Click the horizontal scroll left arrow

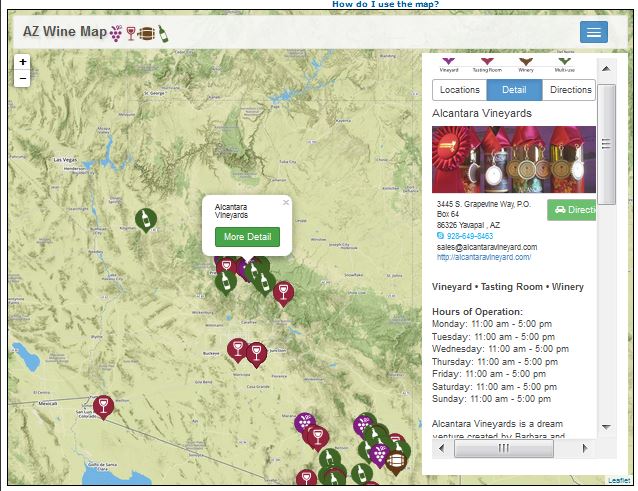442,449
